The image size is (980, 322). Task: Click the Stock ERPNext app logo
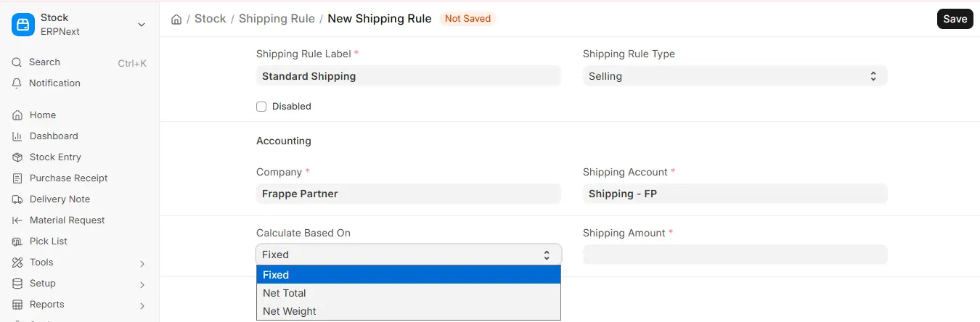(x=23, y=25)
